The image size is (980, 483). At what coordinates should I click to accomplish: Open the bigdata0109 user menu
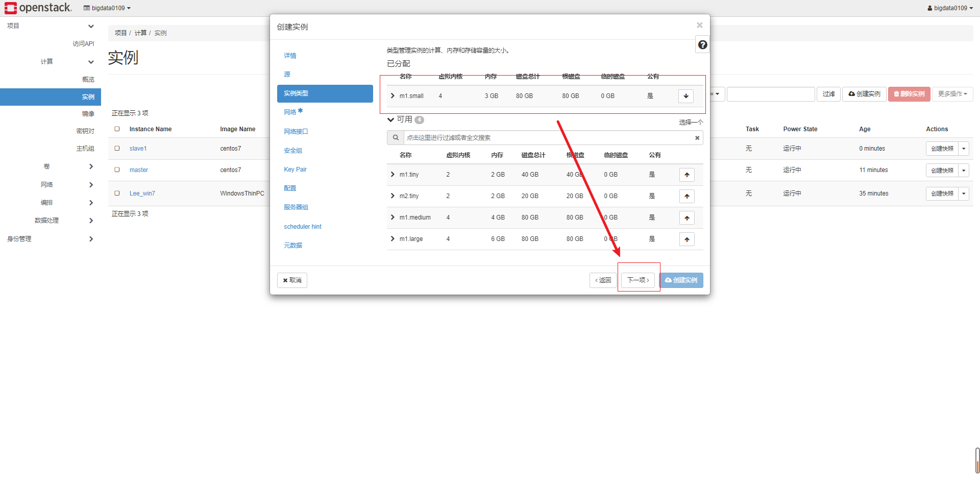coord(950,8)
